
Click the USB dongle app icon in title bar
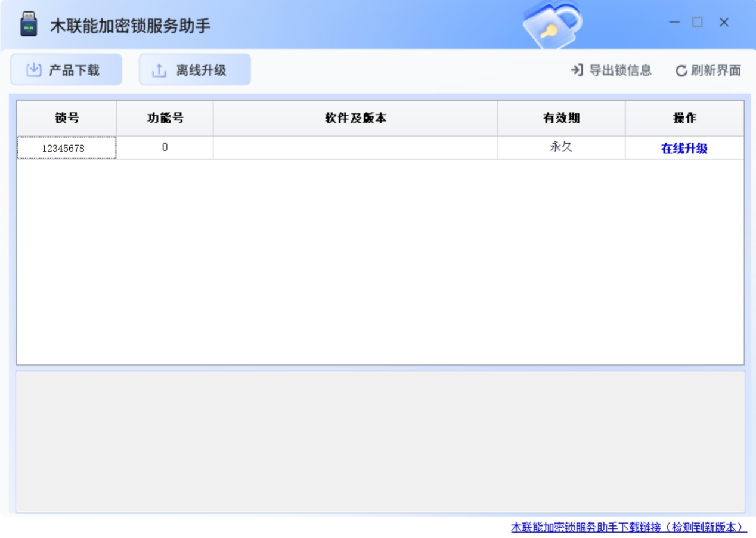tap(29, 24)
